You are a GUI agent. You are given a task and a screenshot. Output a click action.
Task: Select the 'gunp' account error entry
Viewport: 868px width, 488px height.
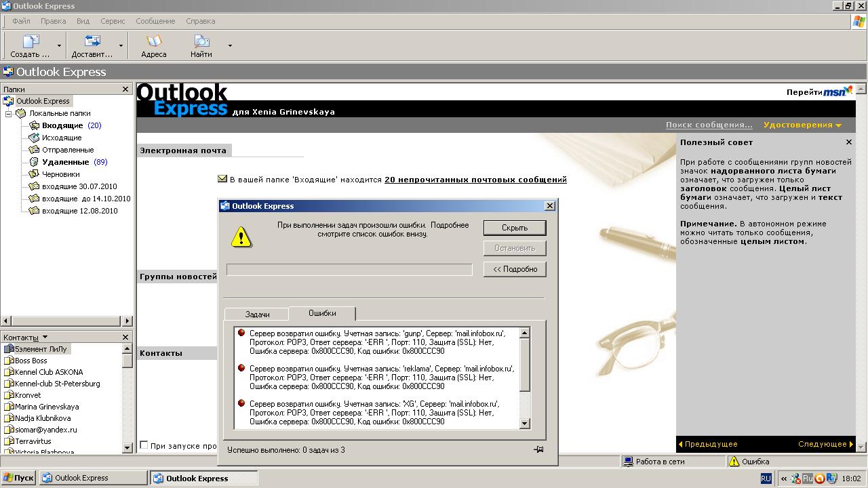coord(377,342)
